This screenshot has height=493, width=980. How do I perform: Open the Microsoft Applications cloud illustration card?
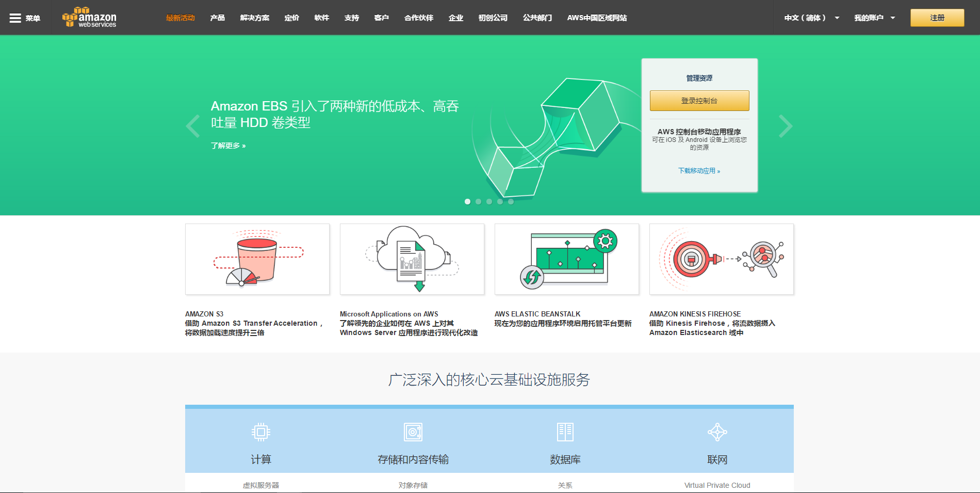412,259
